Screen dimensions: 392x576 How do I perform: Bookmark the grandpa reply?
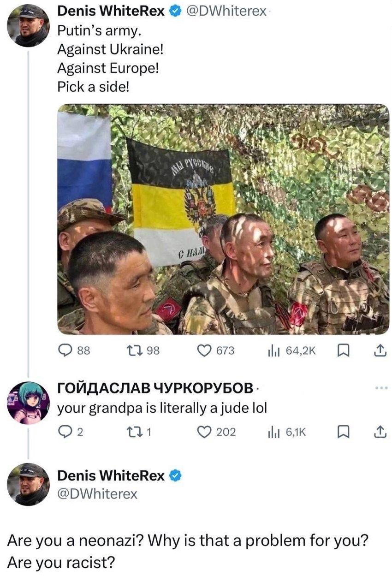tap(342, 432)
